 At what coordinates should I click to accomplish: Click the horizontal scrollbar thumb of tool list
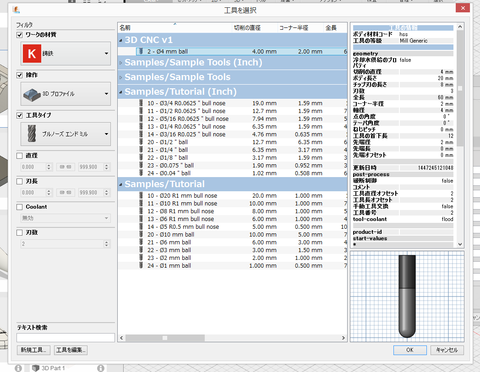tap(165, 338)
